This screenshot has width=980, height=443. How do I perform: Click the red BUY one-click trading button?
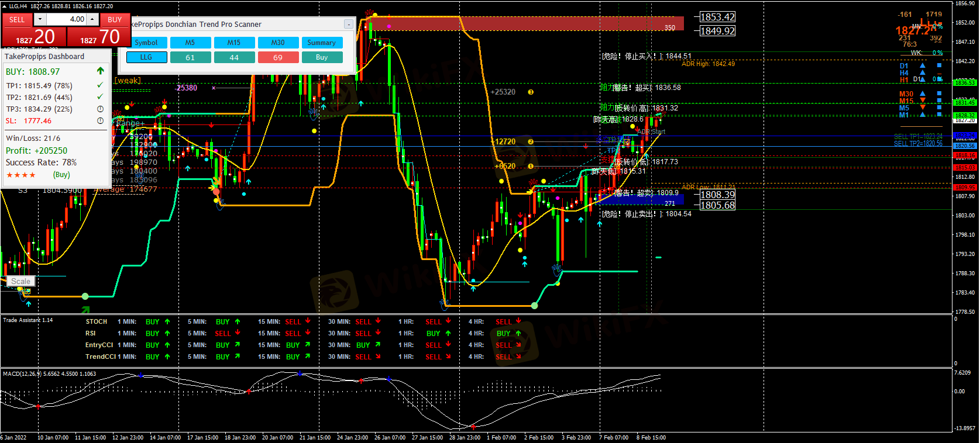tap(115, 19)
